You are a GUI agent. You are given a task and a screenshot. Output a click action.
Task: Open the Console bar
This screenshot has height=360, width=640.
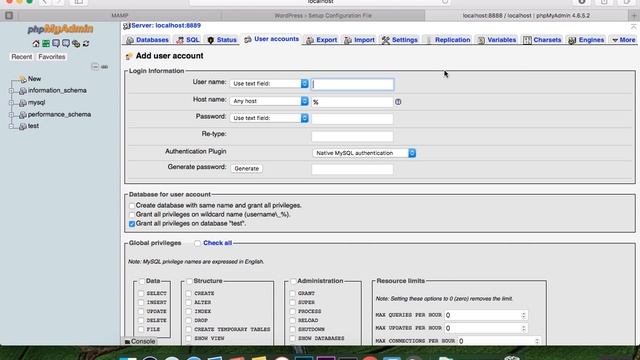pyautogui.click(x=140, y=341)
